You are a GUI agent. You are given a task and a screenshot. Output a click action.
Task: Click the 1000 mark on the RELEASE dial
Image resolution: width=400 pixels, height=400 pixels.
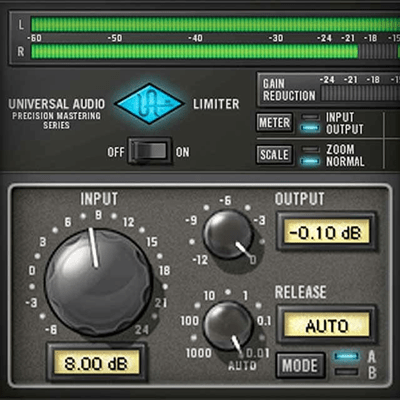point(199,353)
